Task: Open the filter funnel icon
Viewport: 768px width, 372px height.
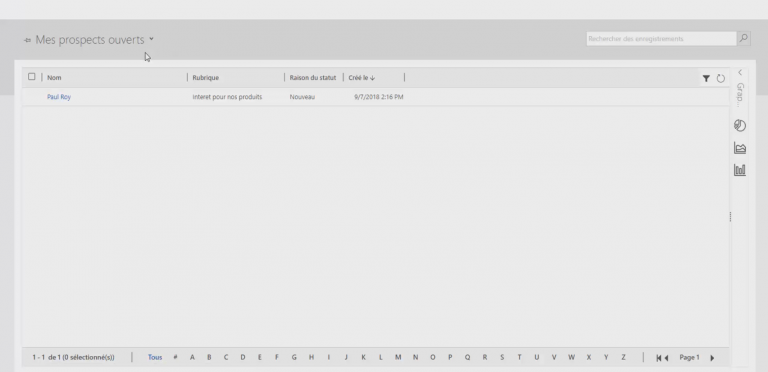Action: (x=706, y=78)
